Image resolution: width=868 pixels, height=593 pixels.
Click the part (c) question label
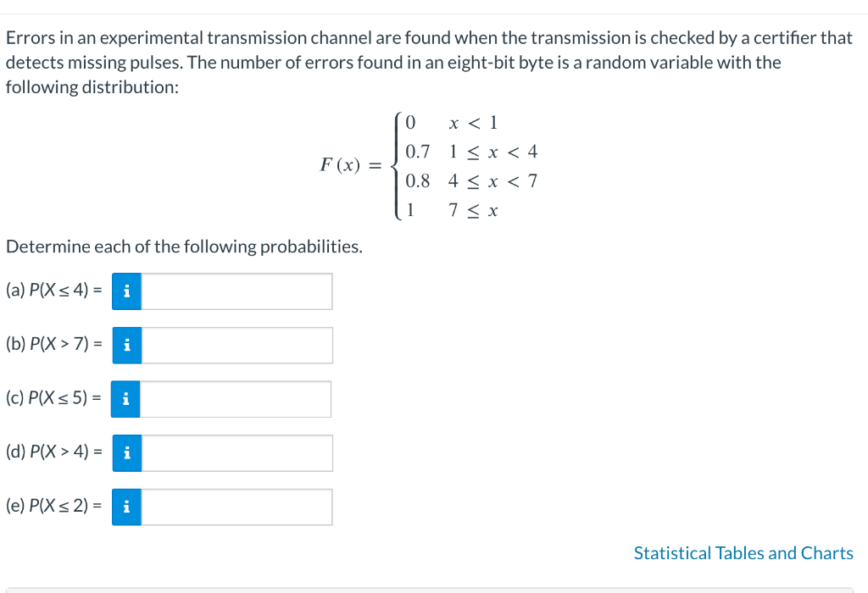[x=53, y=398]
